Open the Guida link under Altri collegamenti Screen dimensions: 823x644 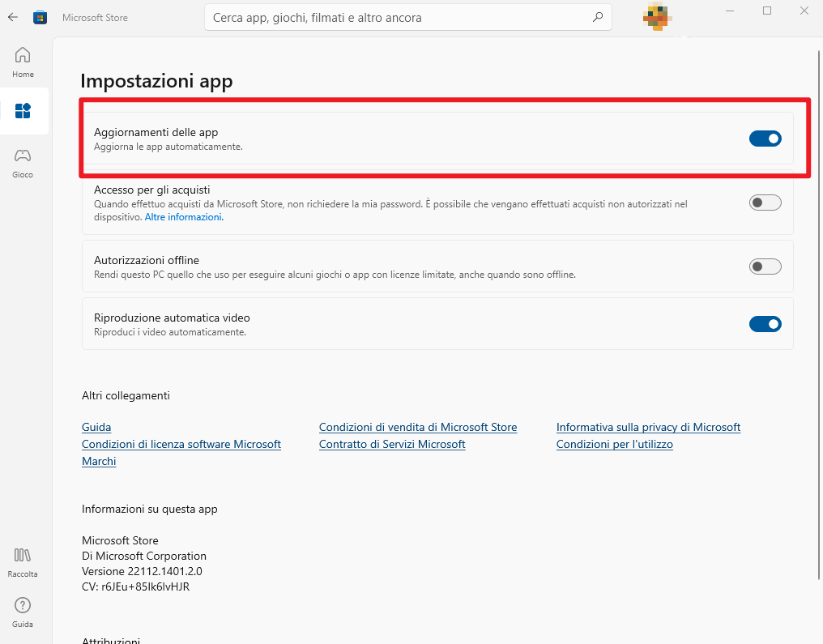coord(96,427)
